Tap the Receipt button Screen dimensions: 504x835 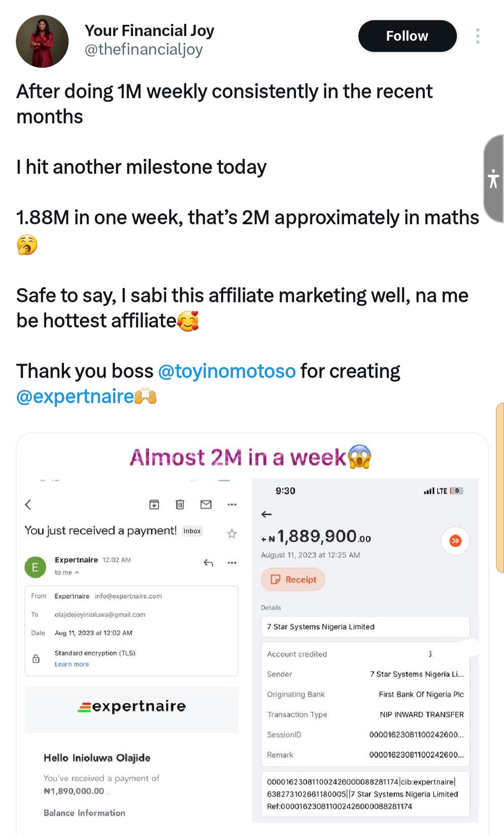[293, 579]
